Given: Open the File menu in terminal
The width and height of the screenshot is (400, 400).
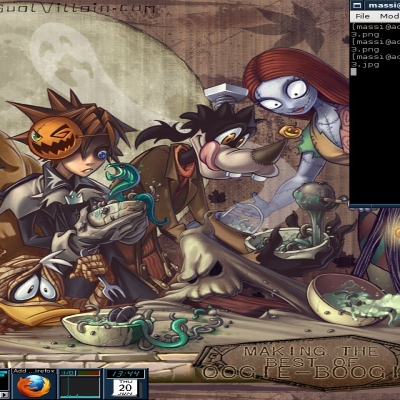Looking at the screenshot, I should click(362, 16).
